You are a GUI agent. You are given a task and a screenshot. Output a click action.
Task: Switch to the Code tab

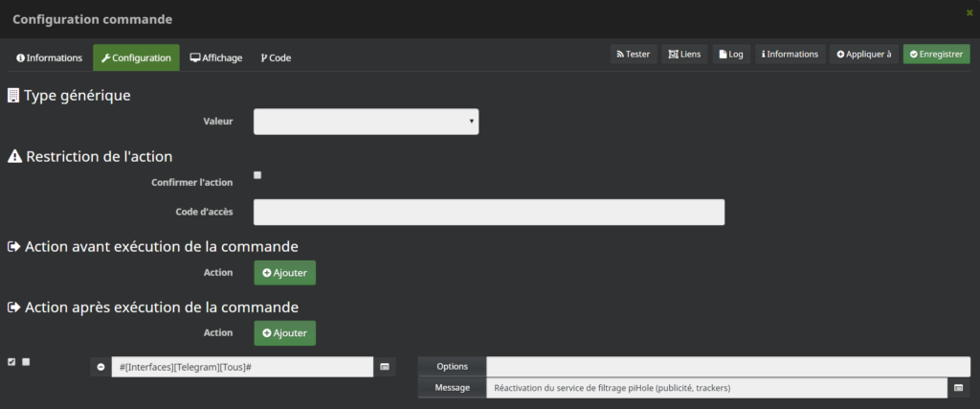click(276, 57)
